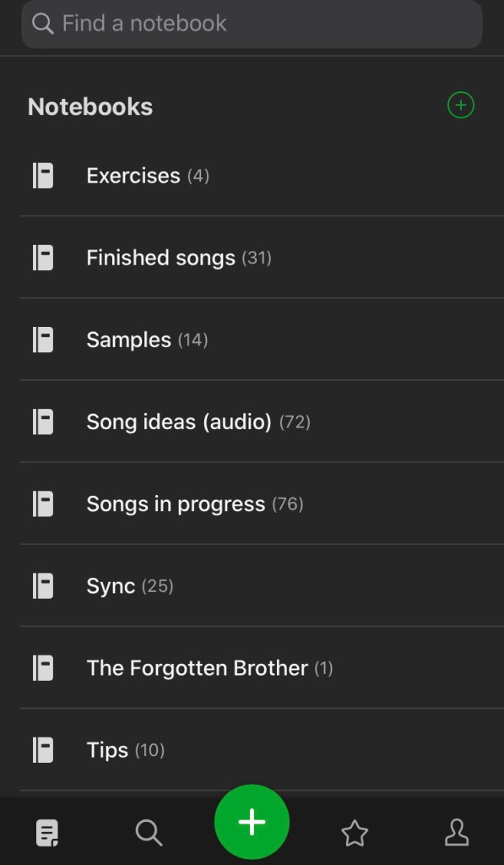
Task: Tap the green add notebook circle icon
Action: click(460, 106)
